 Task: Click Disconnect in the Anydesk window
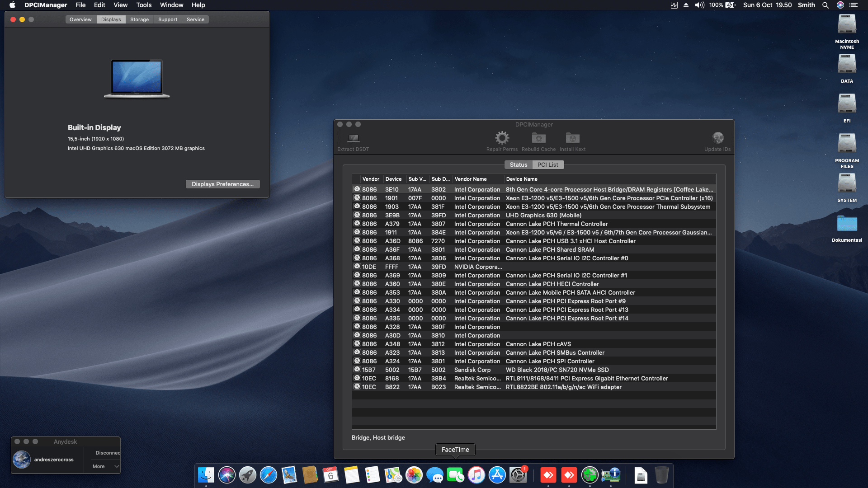107,452
